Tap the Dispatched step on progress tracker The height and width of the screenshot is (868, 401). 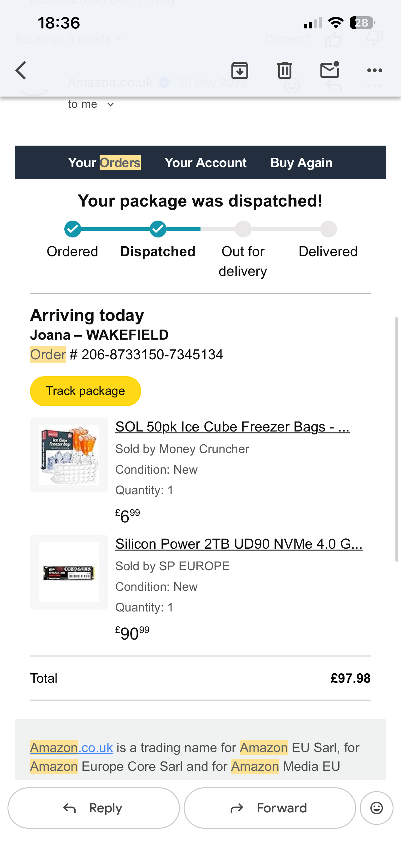point(158,229)
